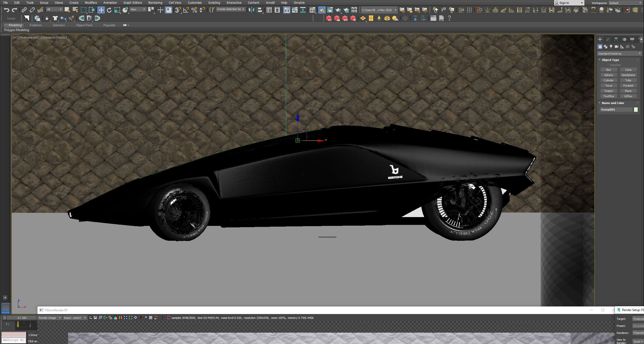Open the object color swatch

pos(636,110)
